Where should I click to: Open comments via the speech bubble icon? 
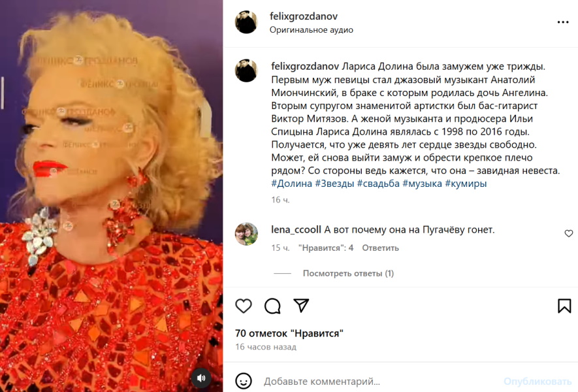tap(272, 306)
